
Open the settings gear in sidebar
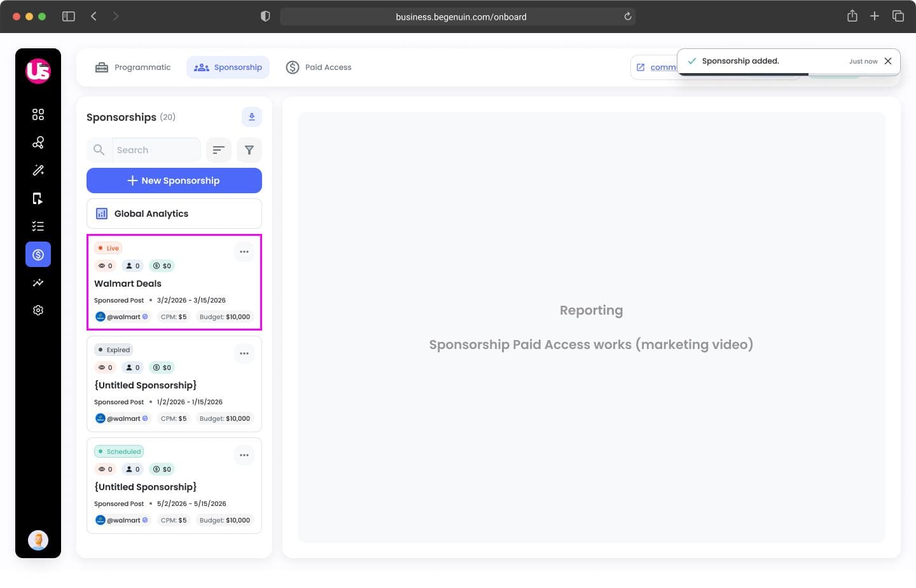tap(38, 310)
